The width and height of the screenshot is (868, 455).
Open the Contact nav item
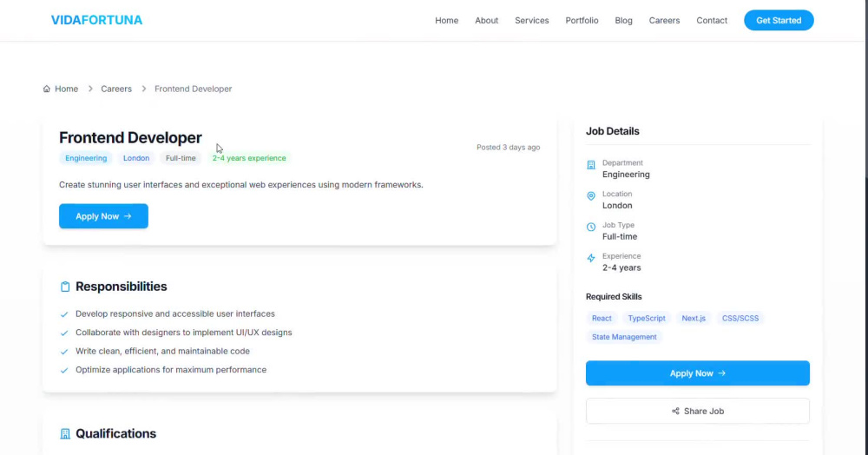(712, 21)
